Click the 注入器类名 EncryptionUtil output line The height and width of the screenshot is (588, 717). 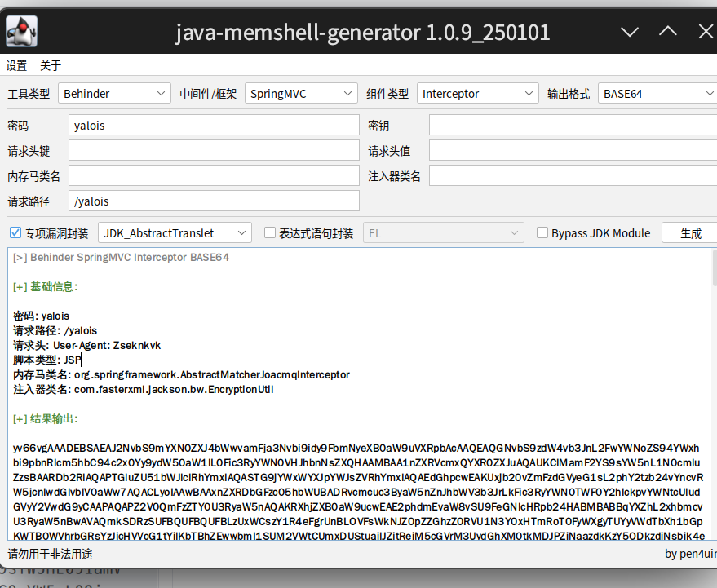[x=143, y=389]
